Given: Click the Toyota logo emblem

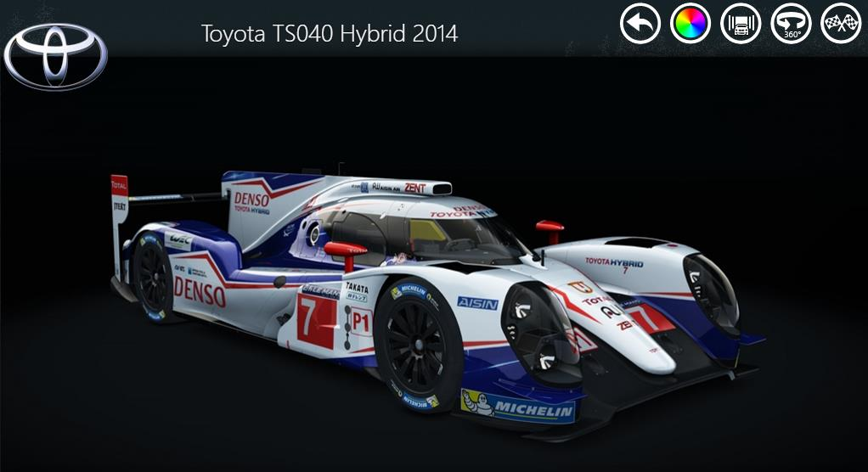Looking at the screenshot, I should click(55, 56).
